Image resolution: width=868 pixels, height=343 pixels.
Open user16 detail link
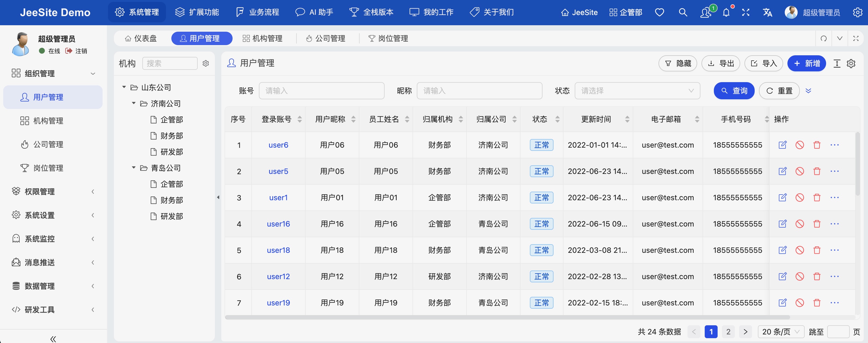pyautogui.click(x=278, y=224)
